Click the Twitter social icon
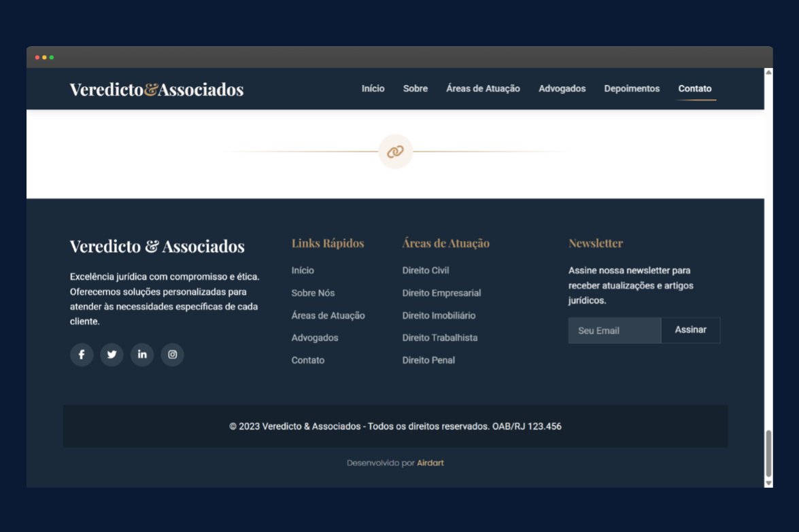Screen dimensions: 799x532 point(112,354)
